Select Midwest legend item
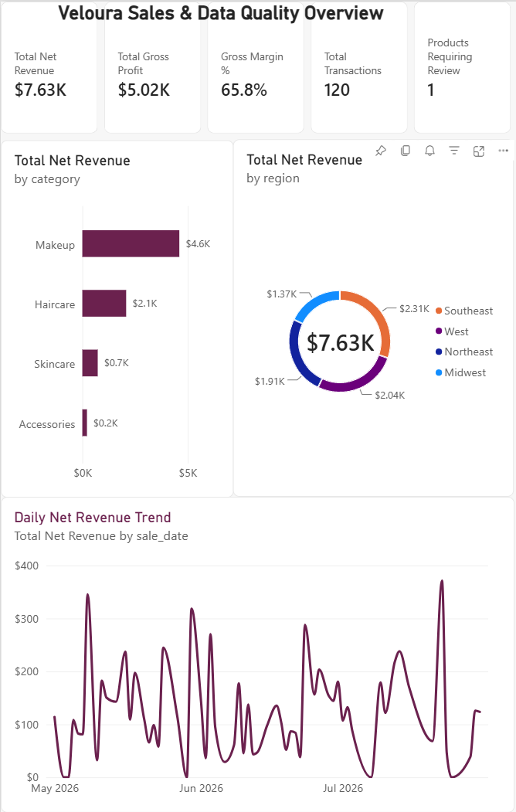The image size is (516, 812). [x=460, y=372]
